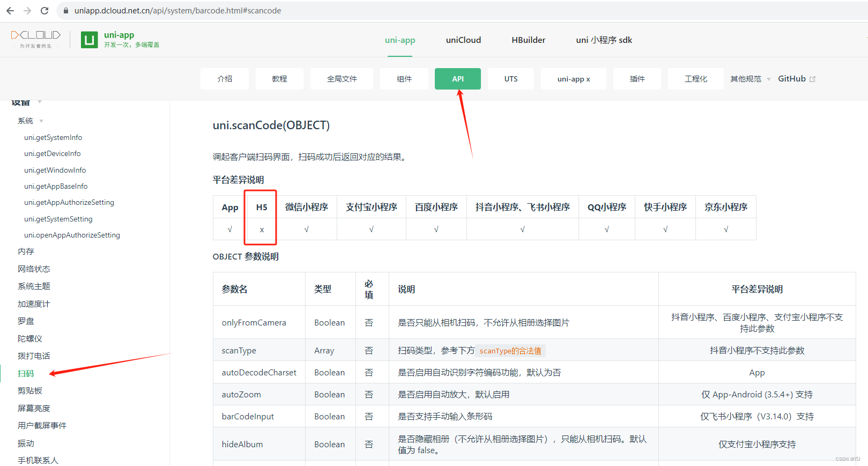Select 拨打电话 in the sidebar

point(34,356)
